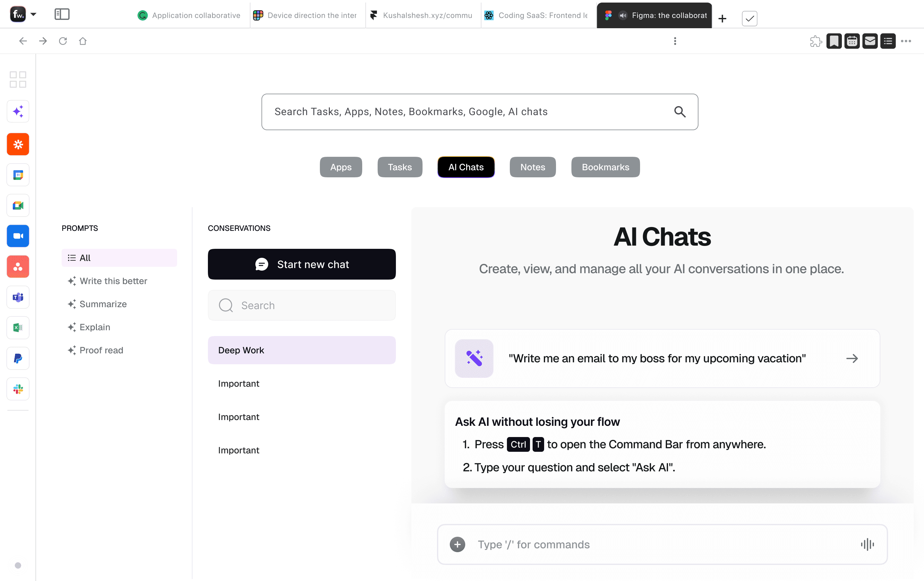The image size is (924, 581).
Task: Open the Zapier app in sidebar
Action: coord(18,144)
